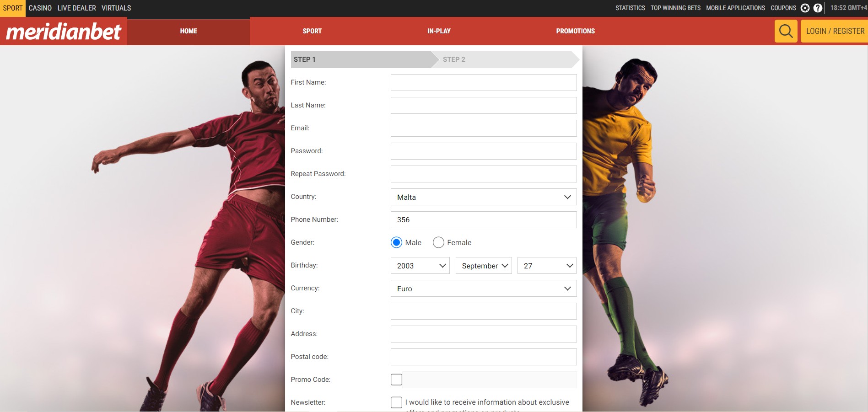The image size is (868, 412).
Task: Click the LOGIN / REGISTER button
Action: (x=835, y=31)
